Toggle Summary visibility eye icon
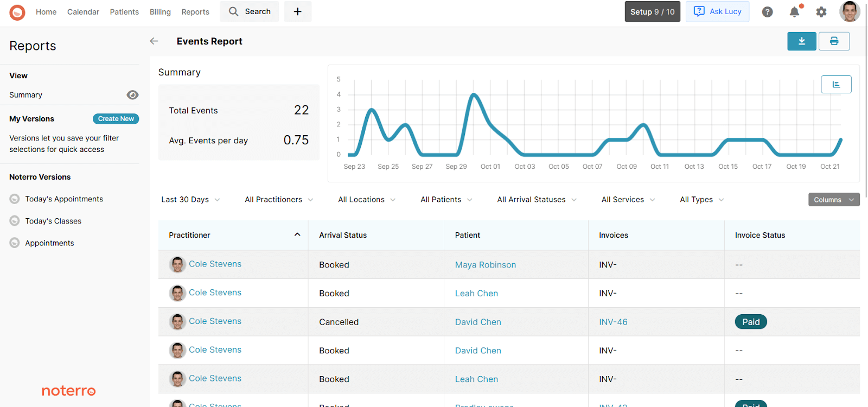 click(x=132, y=95)
